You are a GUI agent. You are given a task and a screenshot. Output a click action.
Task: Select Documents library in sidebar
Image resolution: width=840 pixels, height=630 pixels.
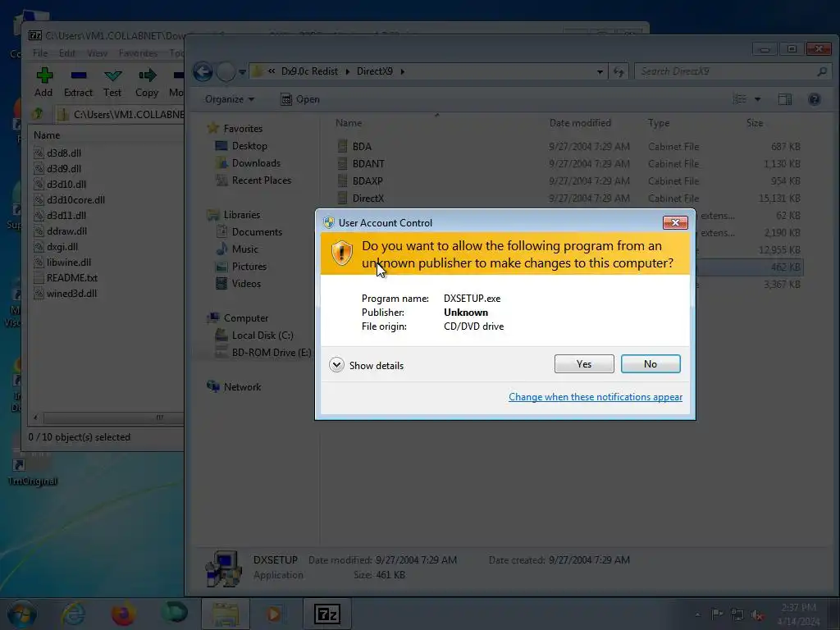249,232
